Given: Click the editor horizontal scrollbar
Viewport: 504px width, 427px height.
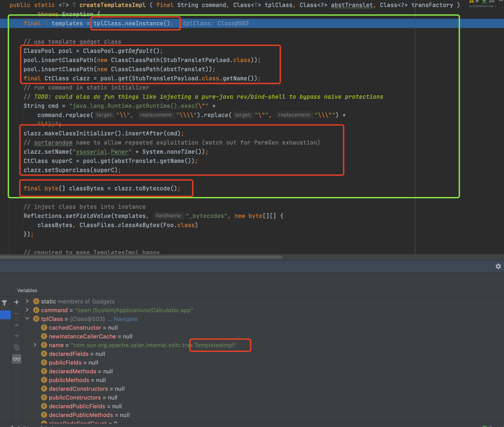Looking at the screenshot, I should coord(141,257).
